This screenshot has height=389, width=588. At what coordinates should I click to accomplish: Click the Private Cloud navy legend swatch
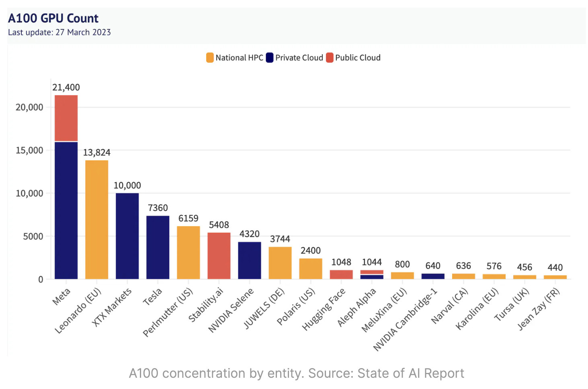click(269, 58)
